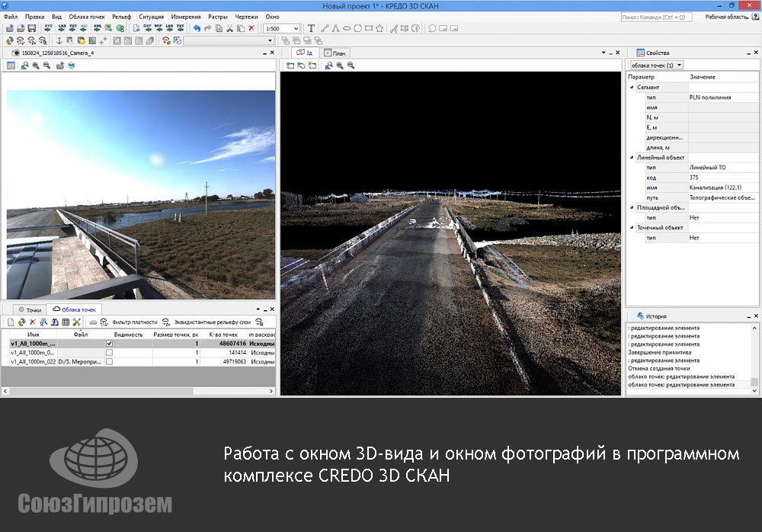Uncheck visibility for the v1_All_1000m_... cloud with 48607416 points

[109, 343]
